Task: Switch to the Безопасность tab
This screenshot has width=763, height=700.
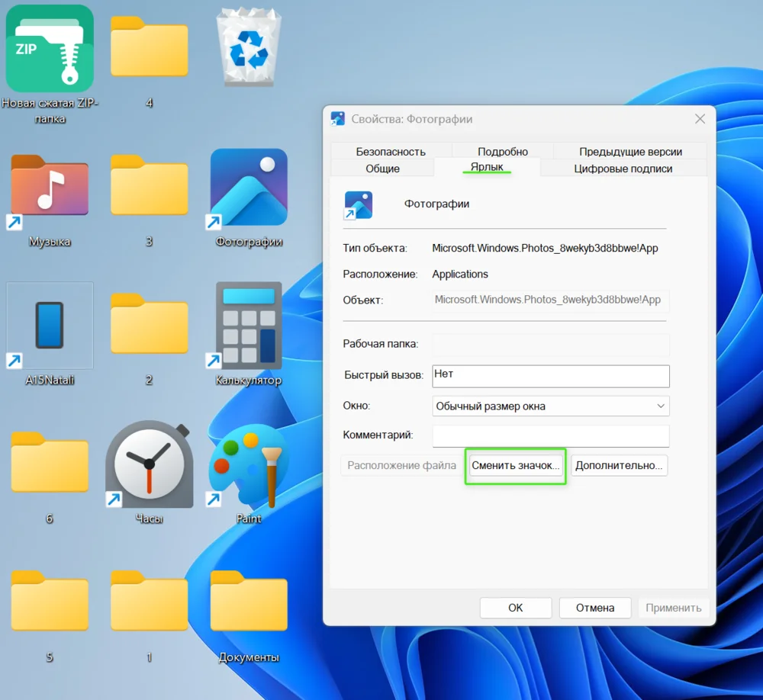Action: [x=391, y=151]
